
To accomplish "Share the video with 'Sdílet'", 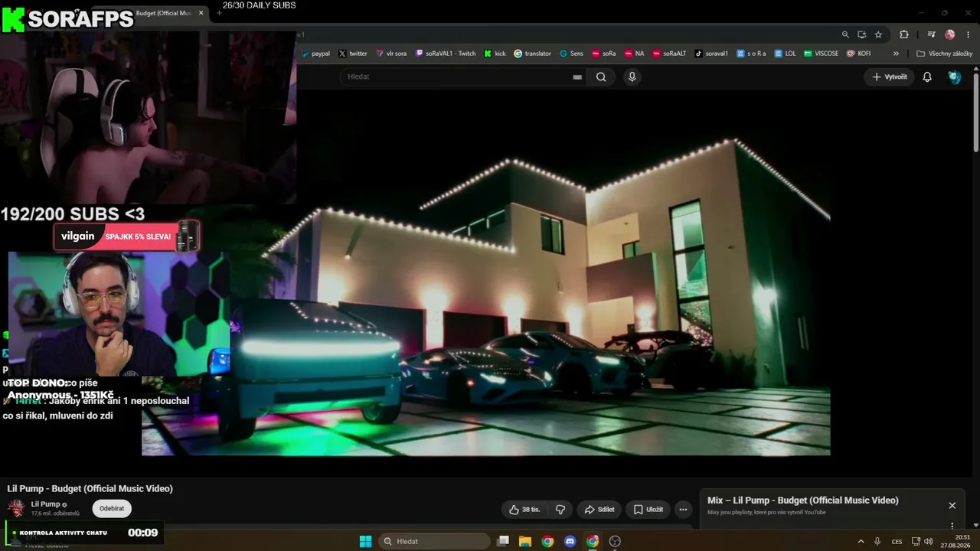I will pos(599,509).
